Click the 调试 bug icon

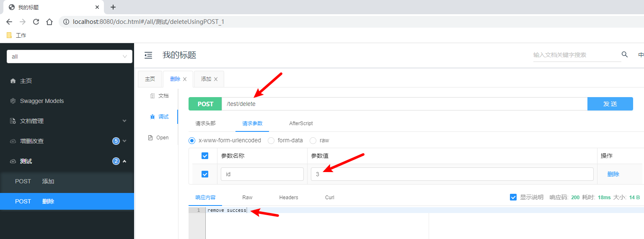[153, 117]
